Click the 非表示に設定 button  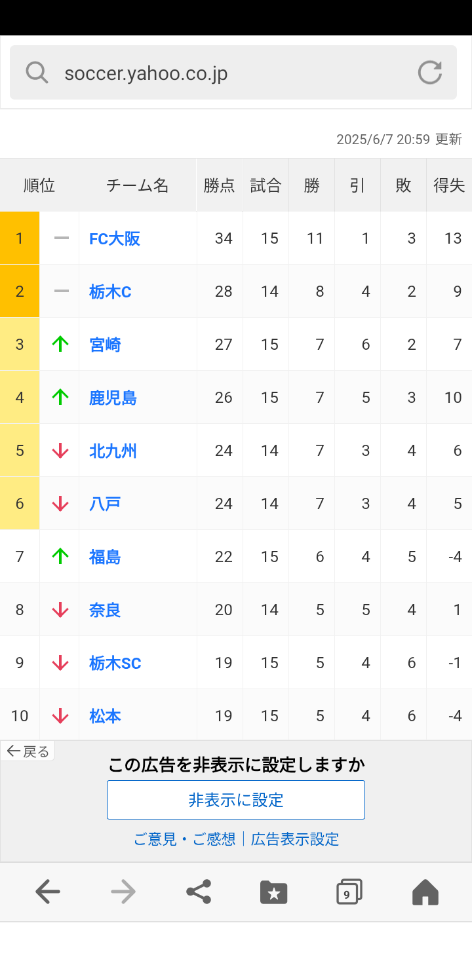pyautogui.click(x=236, y=800)
